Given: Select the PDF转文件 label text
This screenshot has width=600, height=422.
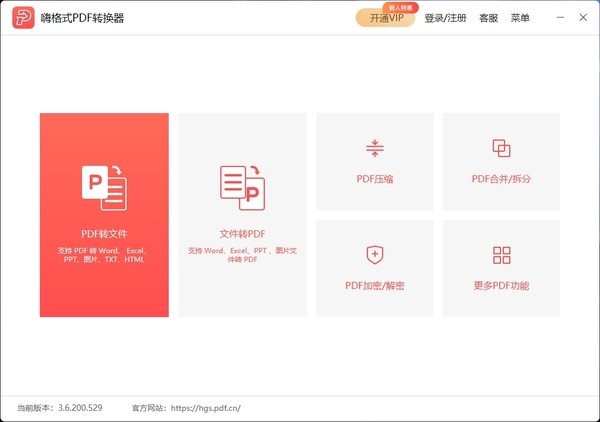Looking at the screenshot, I should point(104,234).
